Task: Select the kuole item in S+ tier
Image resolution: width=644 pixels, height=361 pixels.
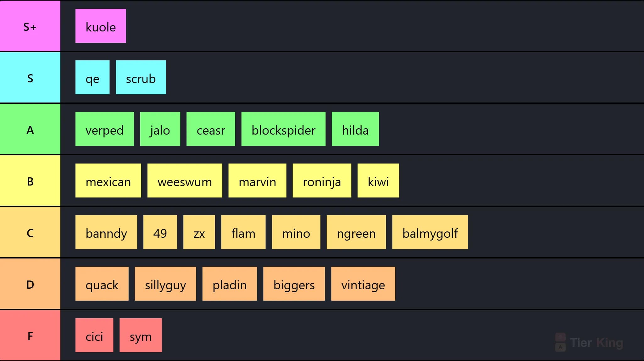Action: click(x=101, y=26)
